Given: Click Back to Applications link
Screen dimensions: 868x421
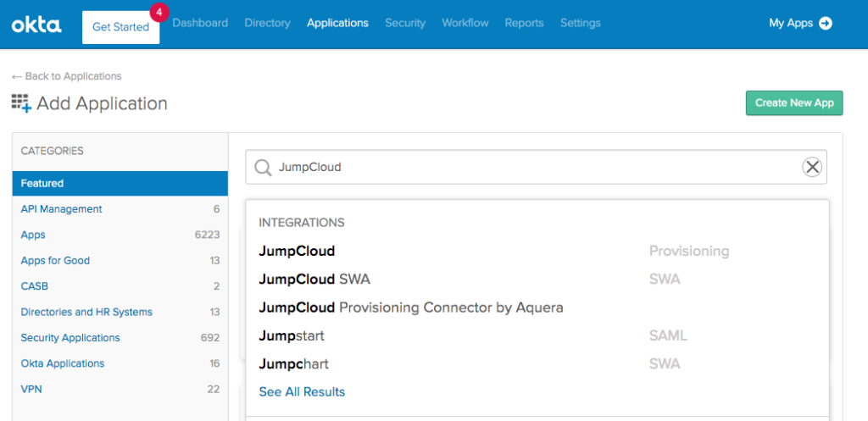Looking at the screenshot, I should tap(67, 76).
